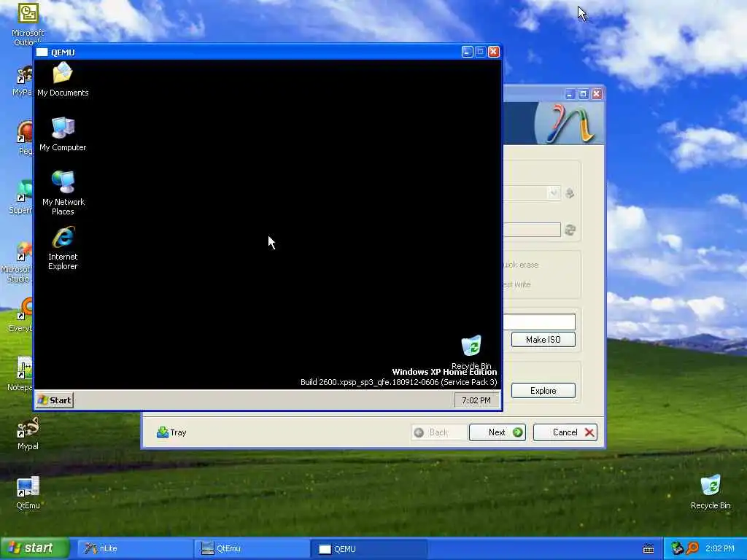Viewport: 747px width, 560px height.
Task: Click Cancel in the nLite wizard
Action: [565, 432]
